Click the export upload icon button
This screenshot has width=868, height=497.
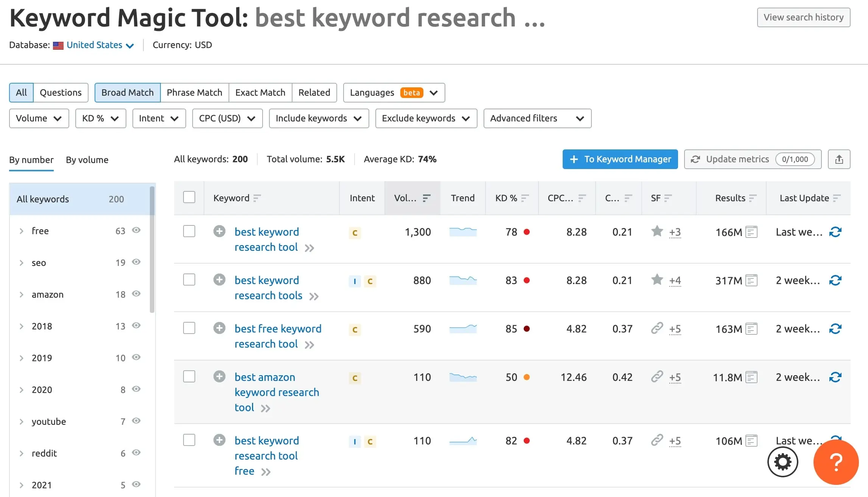click(x=839, y=159)
